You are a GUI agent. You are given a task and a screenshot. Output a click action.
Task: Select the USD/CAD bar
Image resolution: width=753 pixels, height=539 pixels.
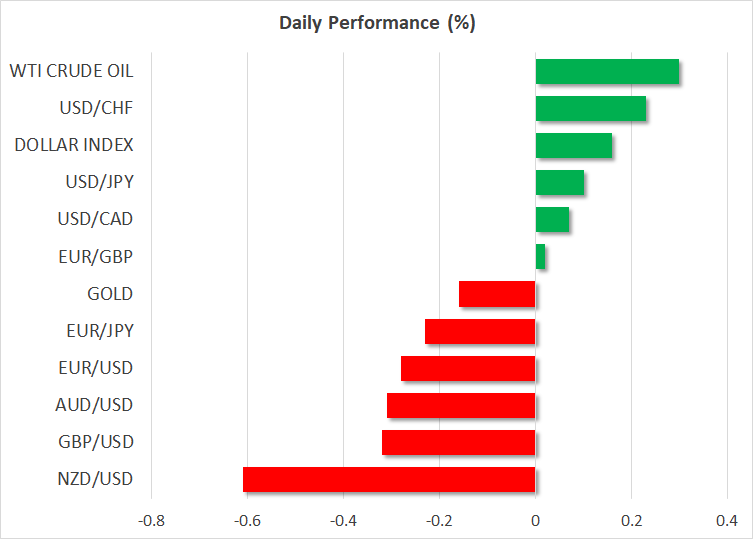pos(552,220)
